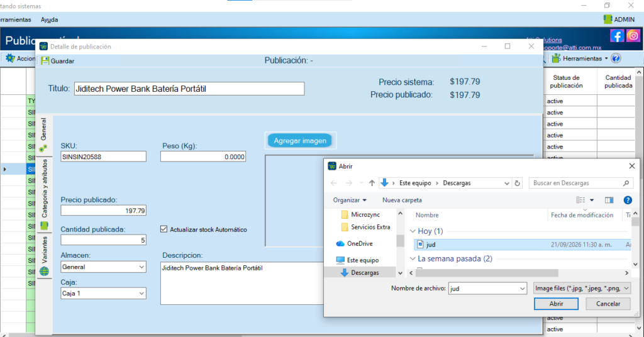Click the Cancelar button

tap(608, 304)
